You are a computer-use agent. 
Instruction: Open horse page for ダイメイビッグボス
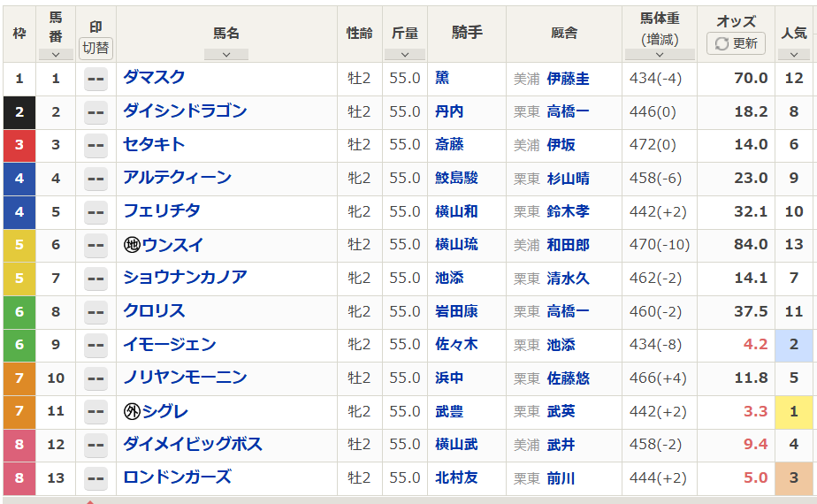(193, 444)
